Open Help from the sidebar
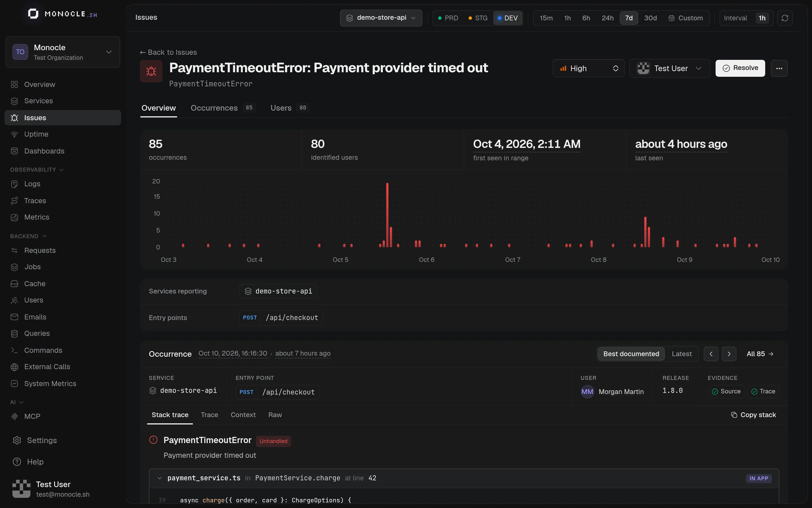 click(63, 462)
